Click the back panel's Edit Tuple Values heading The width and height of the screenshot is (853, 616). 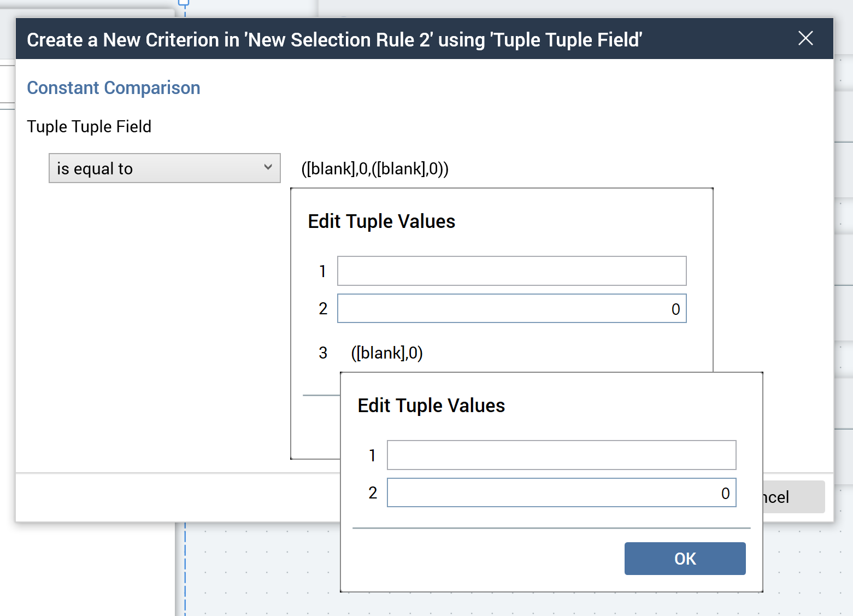(381, 221)
